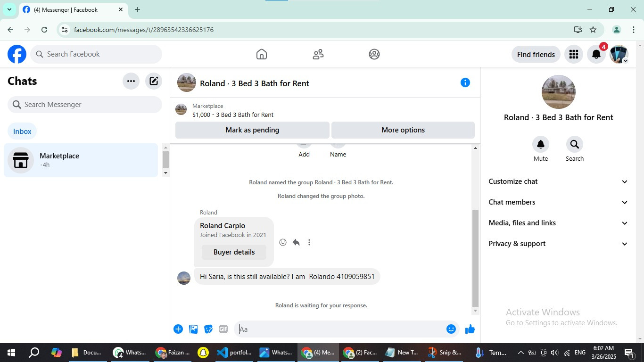Click the Search Facebook field

(x=96, y=54)
